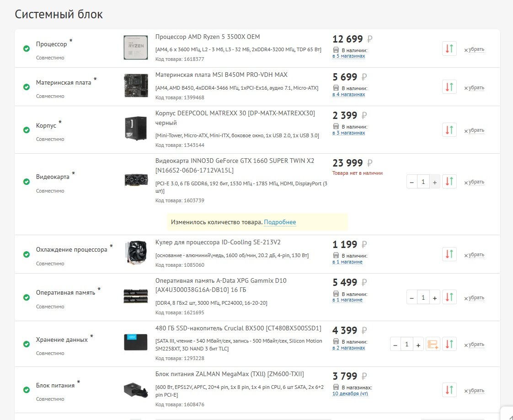Click the INNO3D video card thumbnail

tap(136, 180)
